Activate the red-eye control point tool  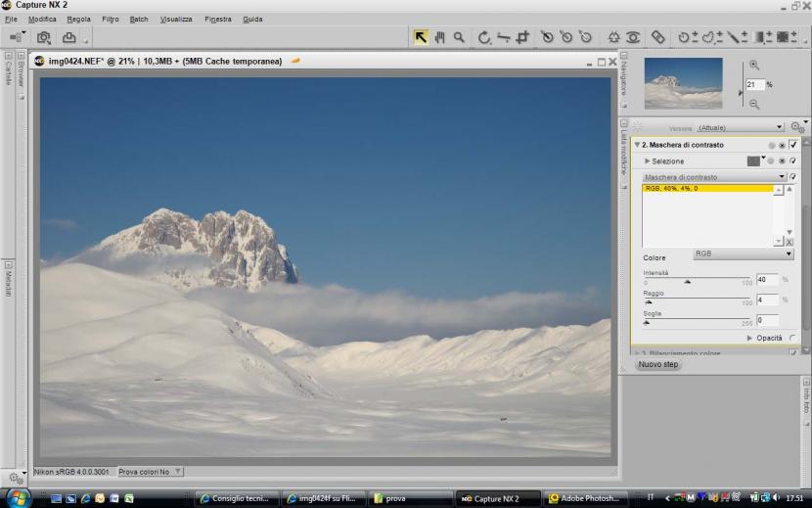632,37
